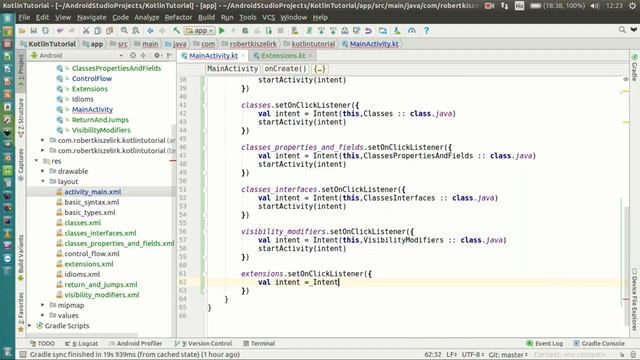Open the Structure tool window strip

pyautogui.click(x=21, y=118)
